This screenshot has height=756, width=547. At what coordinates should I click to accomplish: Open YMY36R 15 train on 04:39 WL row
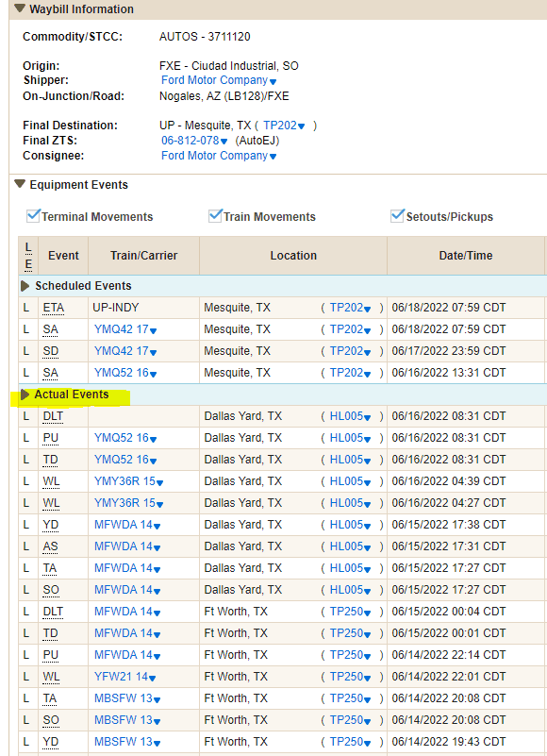[x=128, y=481]
